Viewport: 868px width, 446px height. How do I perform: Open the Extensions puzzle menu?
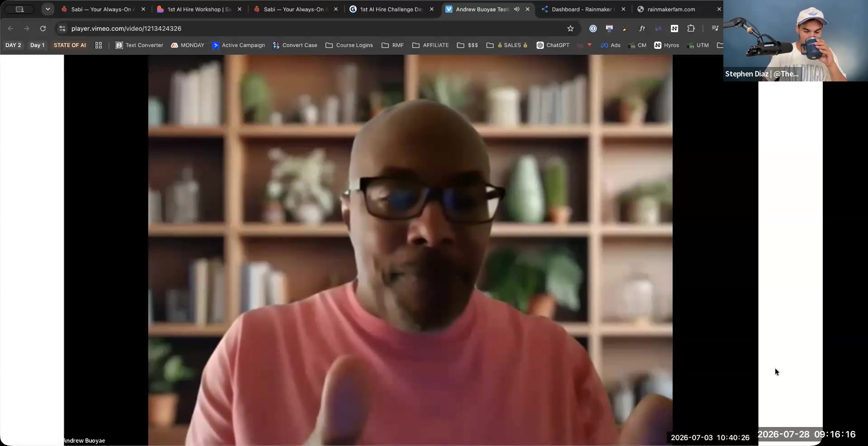click(x=691, y=28)
